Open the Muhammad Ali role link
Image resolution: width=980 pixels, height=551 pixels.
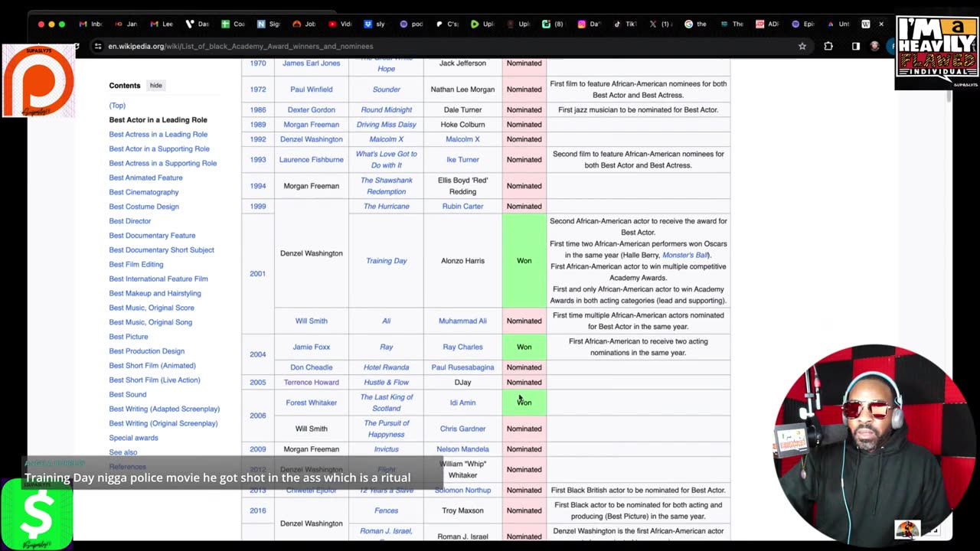click(462, 321)
